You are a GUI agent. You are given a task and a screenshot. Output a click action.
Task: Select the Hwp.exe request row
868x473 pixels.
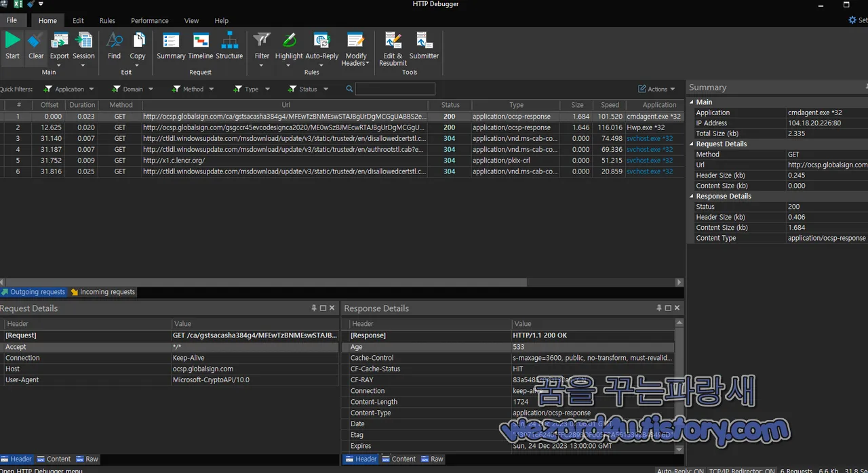pyautogui.click(x=342, y=127)
